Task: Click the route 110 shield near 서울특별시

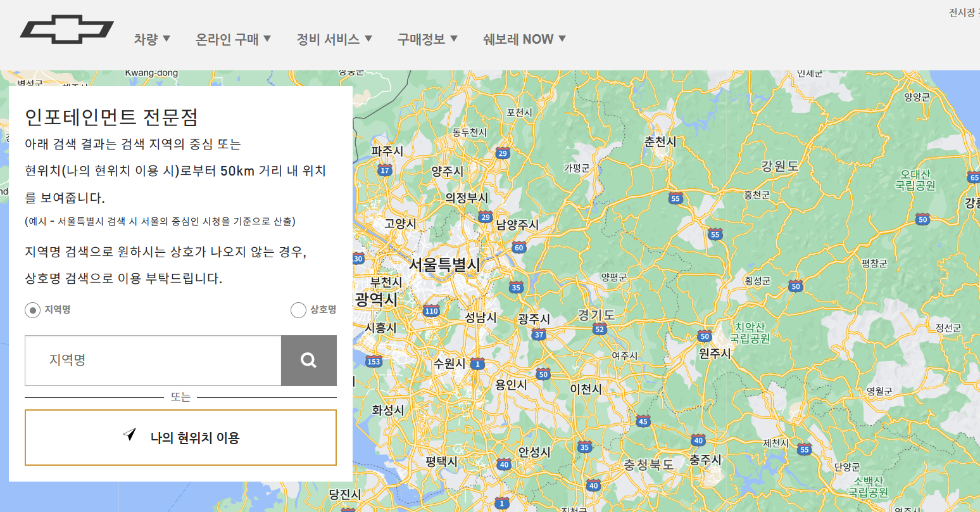Action: (x=431, y=311)
